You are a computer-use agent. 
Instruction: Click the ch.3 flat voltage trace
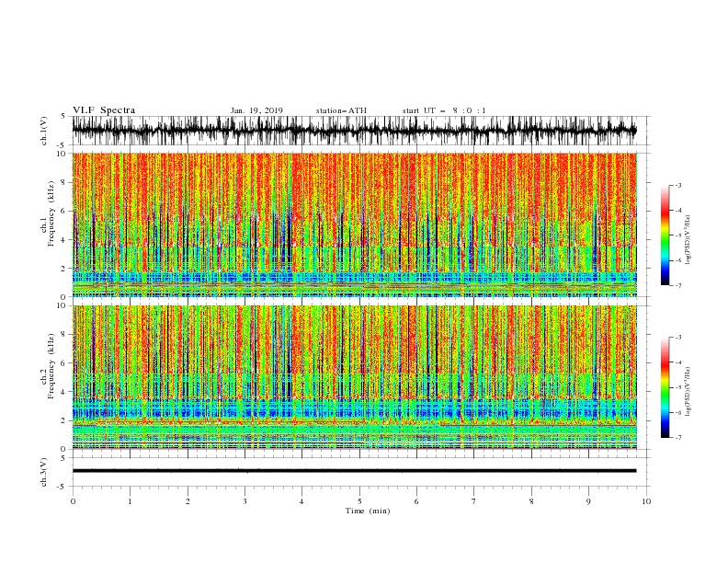click(355, 471)
